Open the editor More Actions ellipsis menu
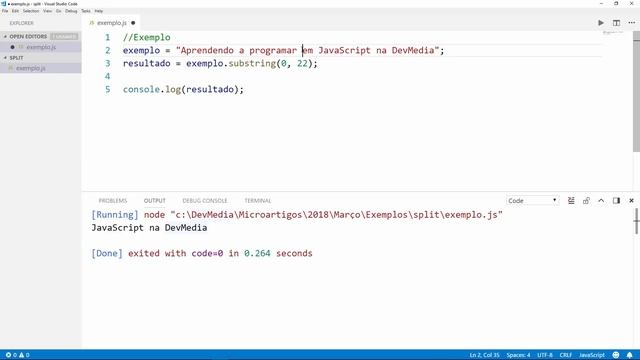 (631, 23)
